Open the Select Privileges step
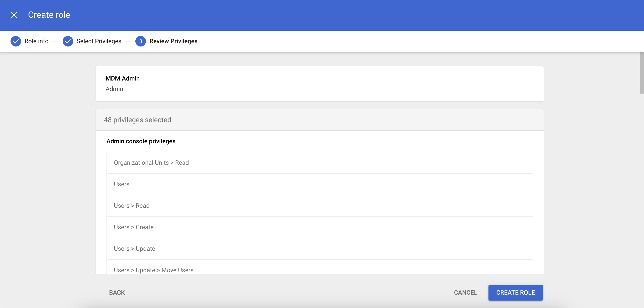The image size is (644, 308). tap(99, 41)
